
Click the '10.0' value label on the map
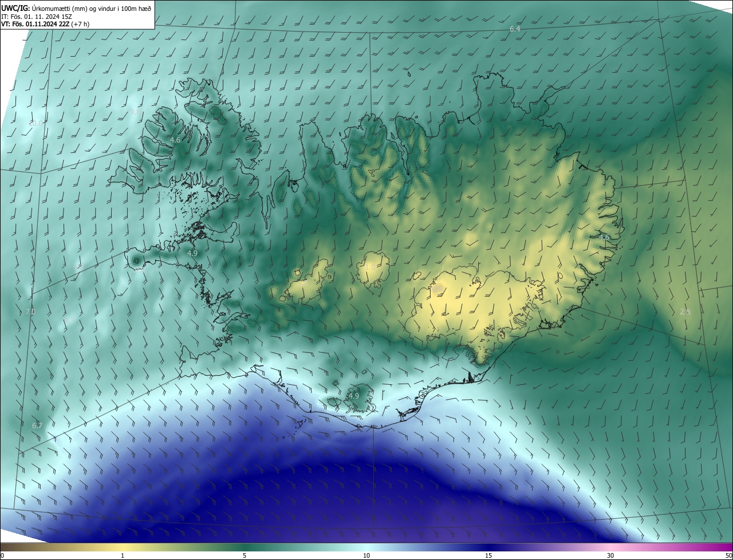pos(36,123)
